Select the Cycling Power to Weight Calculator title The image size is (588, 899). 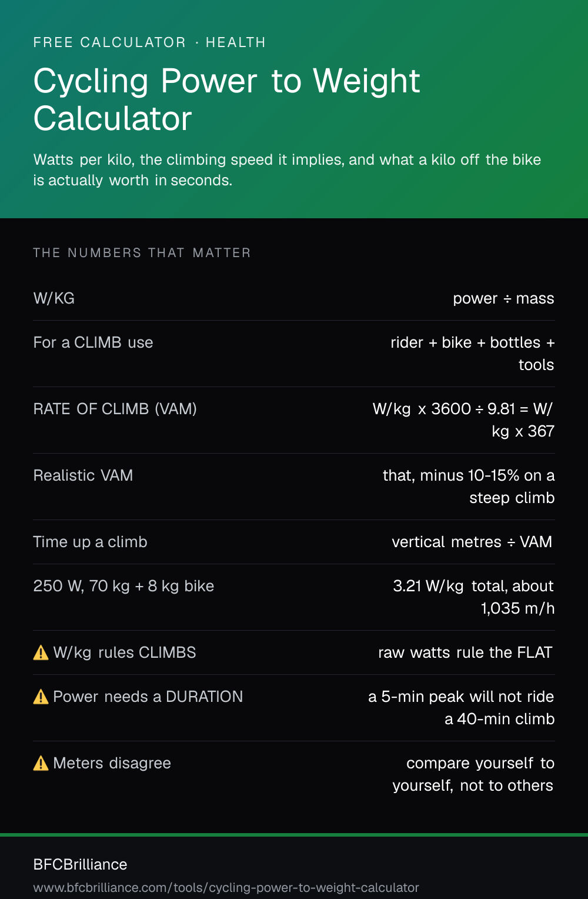tap(227, 99)
